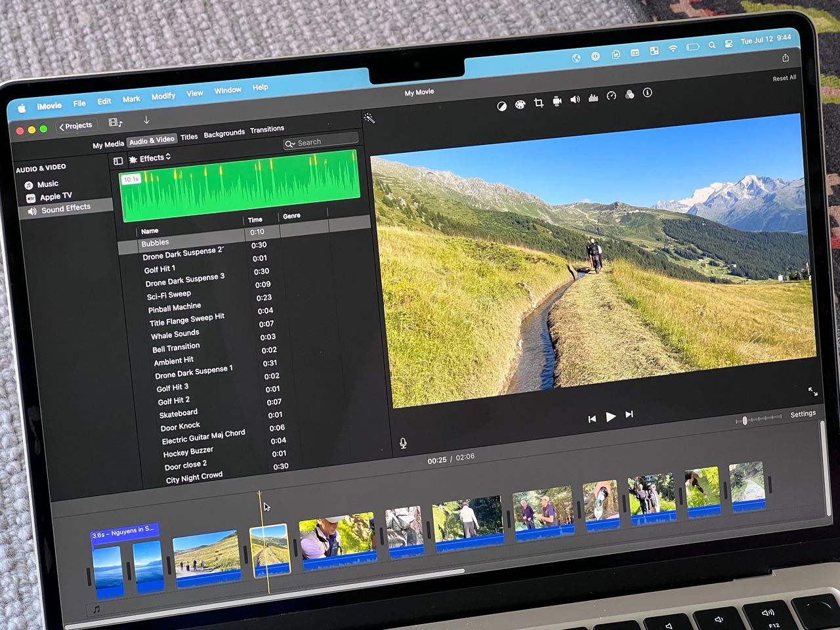The height and width of the screenshot is (630, 840).
Task: Select Music in the sidebar
Action: [x=48, y=184]
